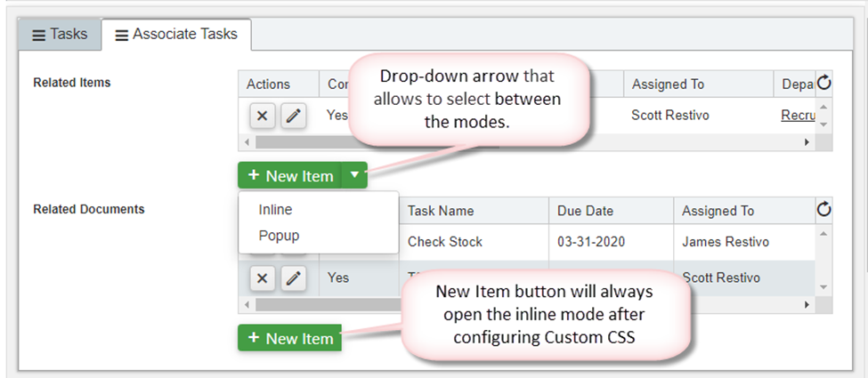Image resolution: width=868 pixels, height=378 pixels.
Task: Delete the Scott Restivo row in Related Items
Action: pyautogui.click(x=263, y=117)
